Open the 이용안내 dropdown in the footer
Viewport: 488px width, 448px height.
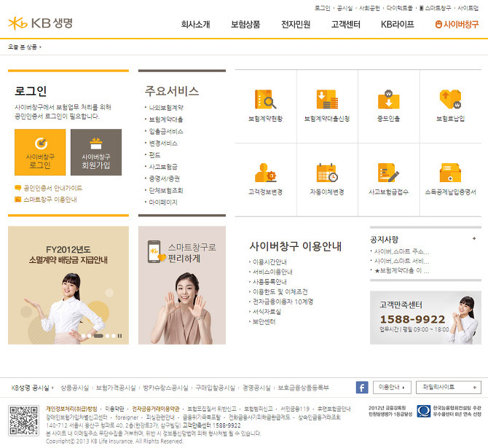tap(392, 388)
